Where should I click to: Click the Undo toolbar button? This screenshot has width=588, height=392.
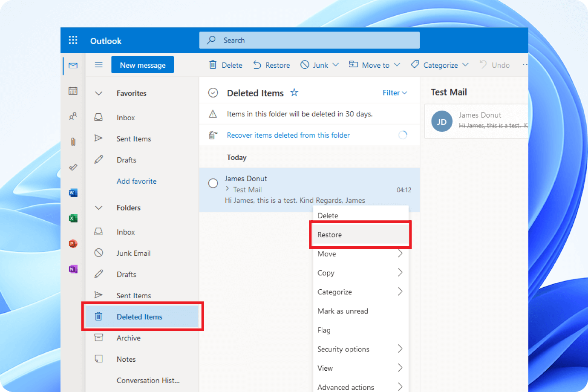pos(495,65)
